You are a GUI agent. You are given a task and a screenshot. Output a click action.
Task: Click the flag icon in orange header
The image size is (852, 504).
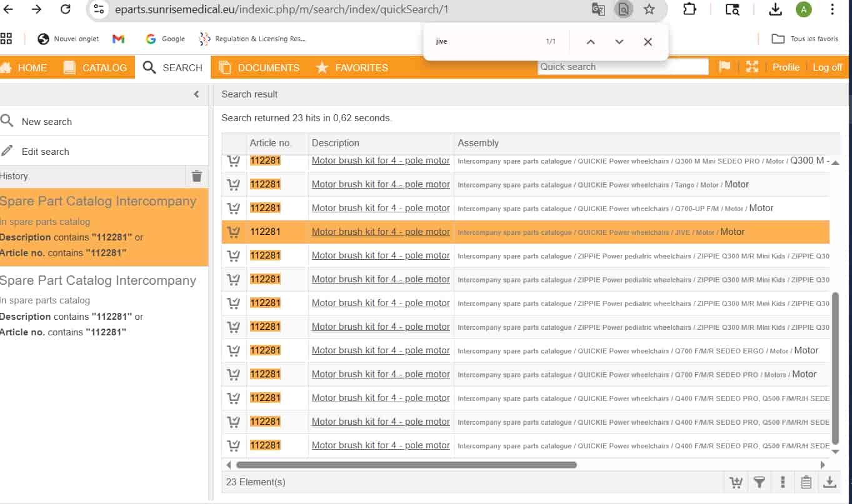click(724, 67)
